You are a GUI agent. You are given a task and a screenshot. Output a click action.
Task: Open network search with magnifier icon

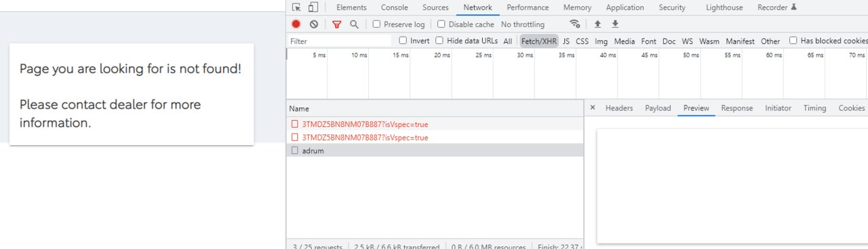point(354,24)
